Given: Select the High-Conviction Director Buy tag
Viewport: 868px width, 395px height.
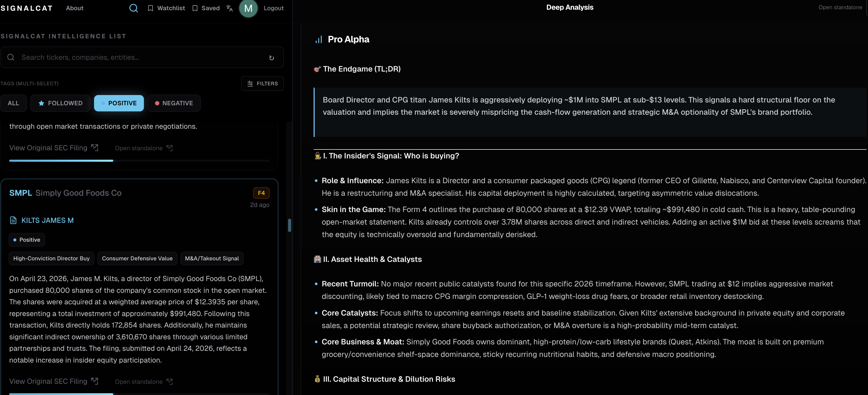Looking at the screenshot, I should 52,258.
